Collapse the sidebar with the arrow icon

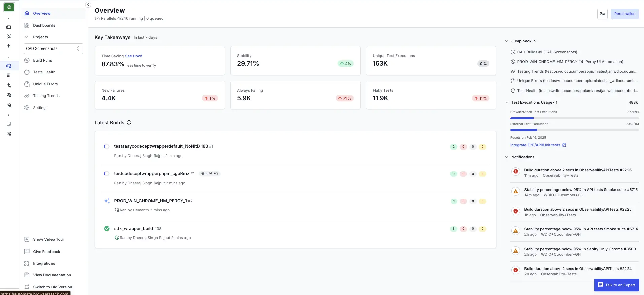[x=88, y=5]
